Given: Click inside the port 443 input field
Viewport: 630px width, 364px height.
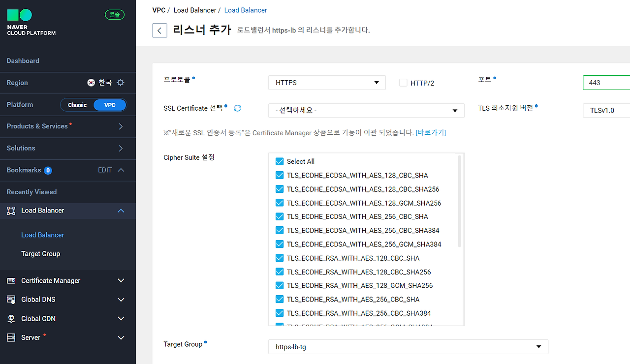Looking at the screenshot, I should pos(606,83).
